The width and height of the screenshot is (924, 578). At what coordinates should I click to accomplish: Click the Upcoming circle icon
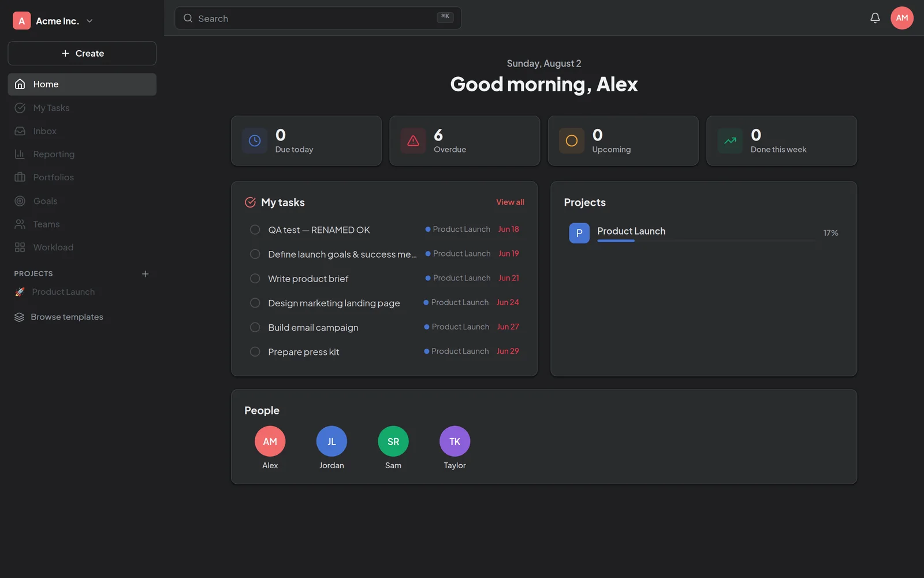click(x=572, y=140)
